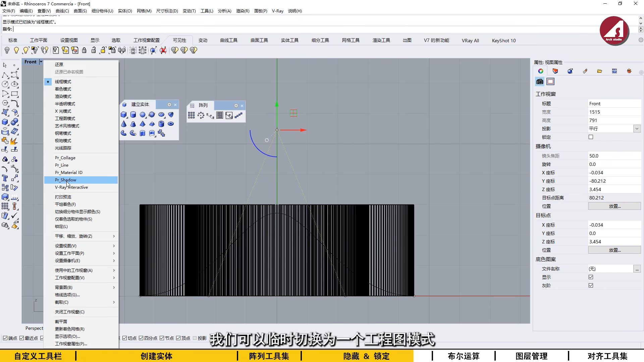
Task: Close the 阵列 floating panel
Action: pyautogui.click(x=242, y=106)
